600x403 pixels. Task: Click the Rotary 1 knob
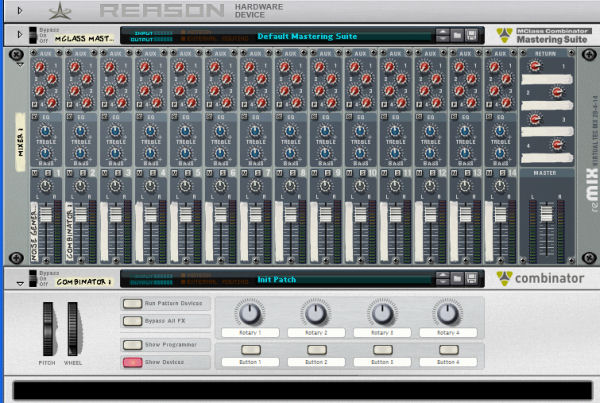pos(249,313)
